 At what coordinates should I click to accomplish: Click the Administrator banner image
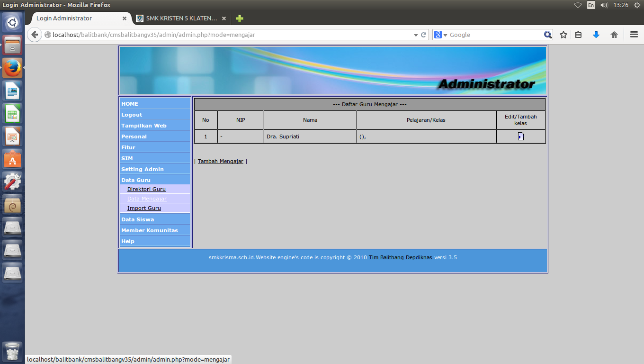click(333, 71)
